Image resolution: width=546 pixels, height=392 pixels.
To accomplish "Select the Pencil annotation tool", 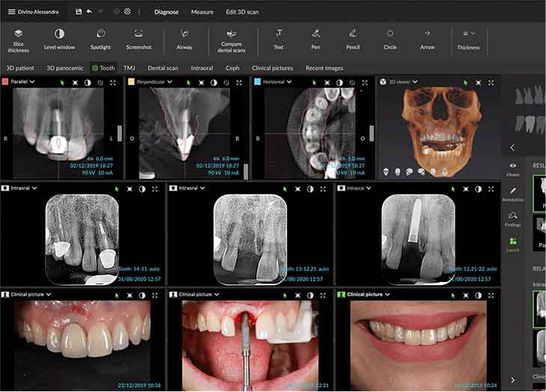I will [x=353, y=40].
